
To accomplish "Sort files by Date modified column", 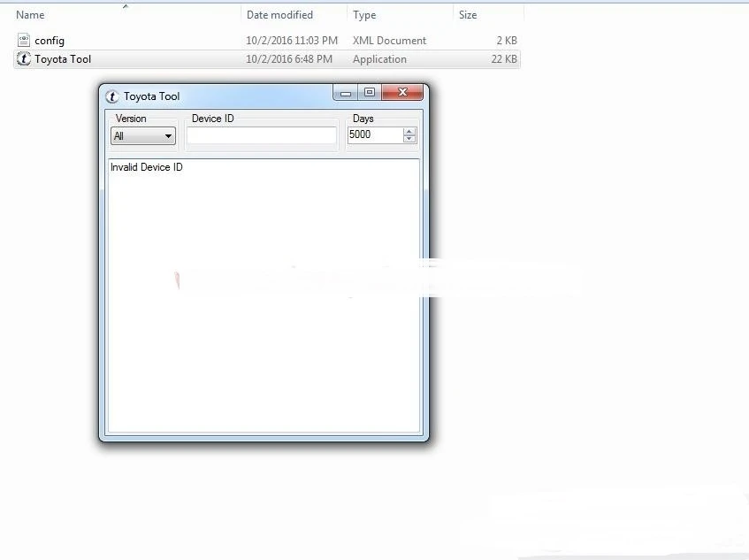I will 279,15.
